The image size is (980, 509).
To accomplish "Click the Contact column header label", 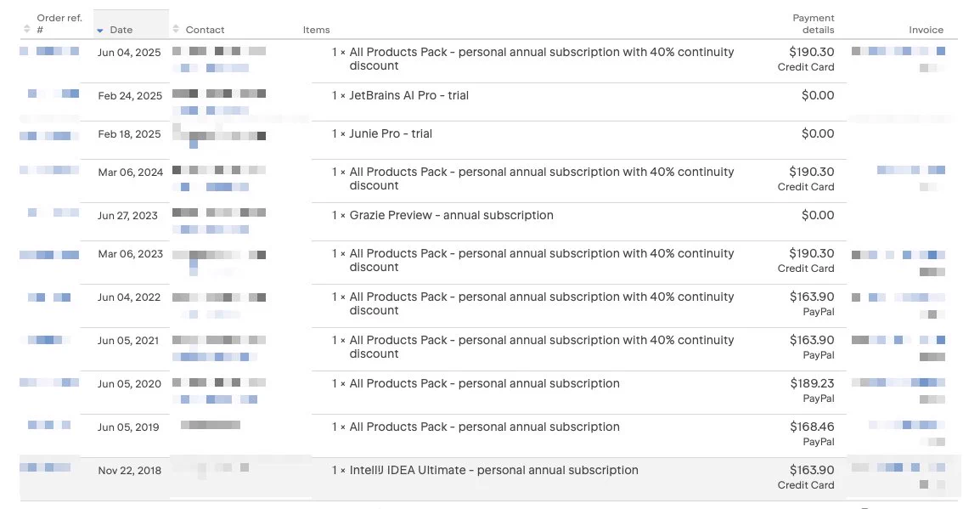I will click(x=205, y=30).
